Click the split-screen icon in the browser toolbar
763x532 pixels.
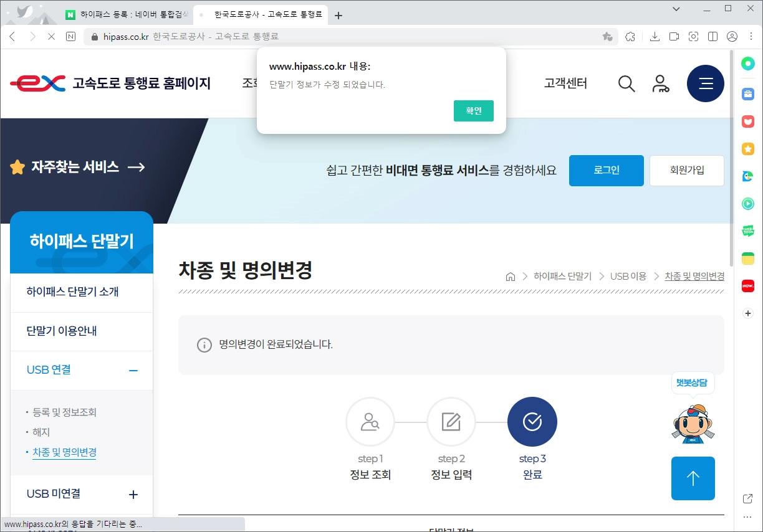coord(713,36)
